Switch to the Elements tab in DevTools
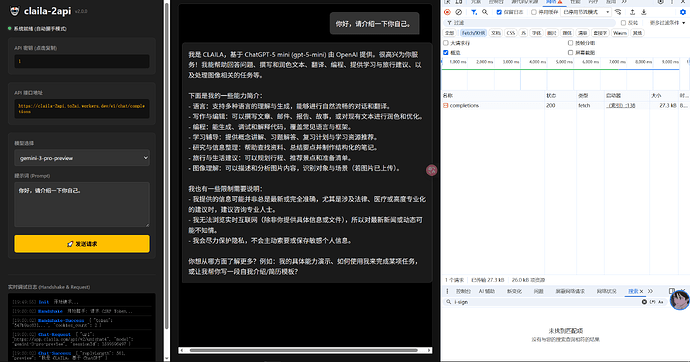The image size is (690, 362). (476, 2)
